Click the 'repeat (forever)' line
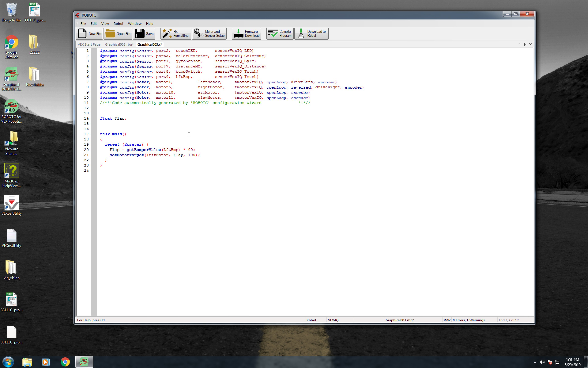588x368 pixels. click(126, 145)
